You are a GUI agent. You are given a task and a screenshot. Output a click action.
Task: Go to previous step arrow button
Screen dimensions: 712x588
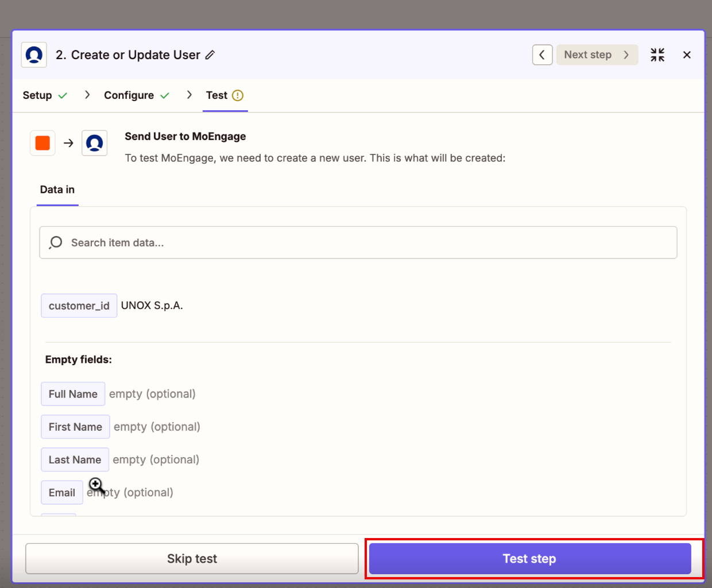542,55
